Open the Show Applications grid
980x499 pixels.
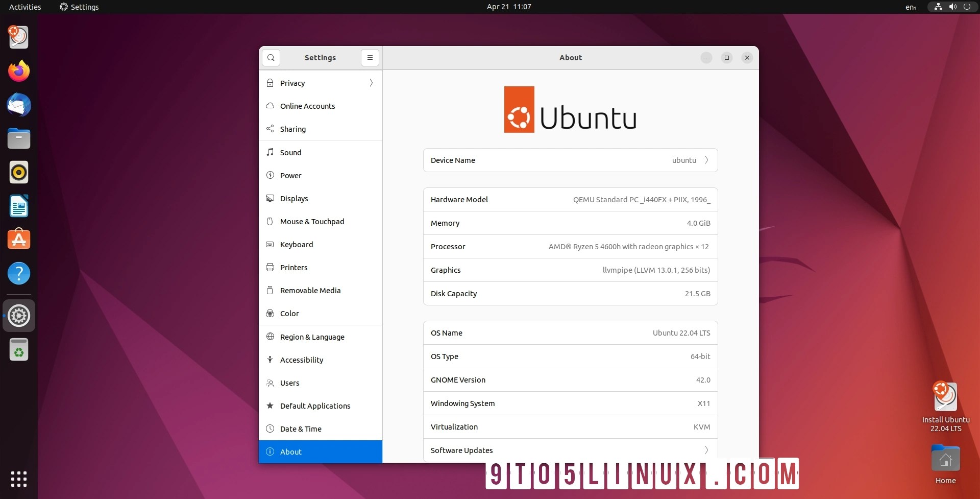click(18, 479)
